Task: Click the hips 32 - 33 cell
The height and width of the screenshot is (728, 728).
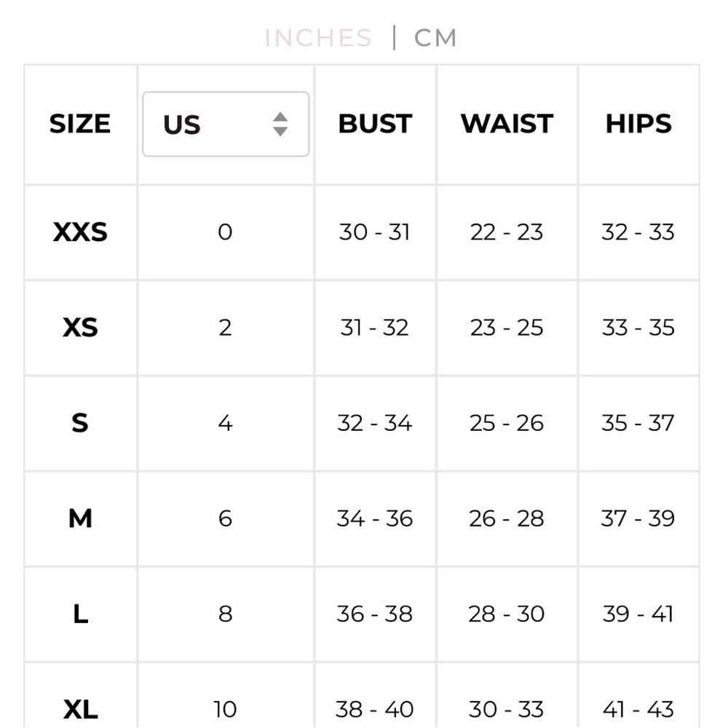Action: (638, 232)
